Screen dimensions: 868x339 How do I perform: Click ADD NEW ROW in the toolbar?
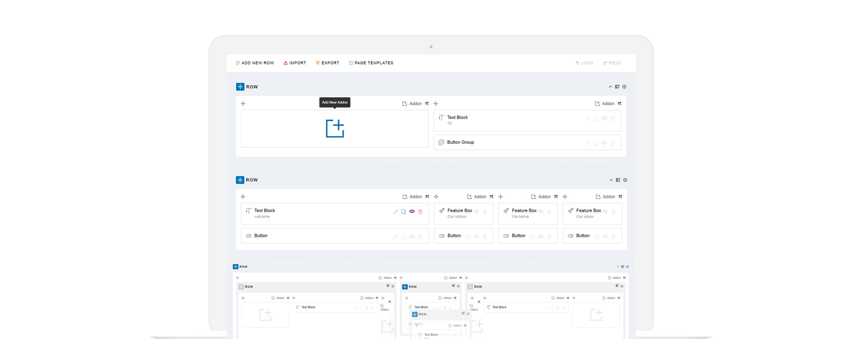[x=255, y=63]
